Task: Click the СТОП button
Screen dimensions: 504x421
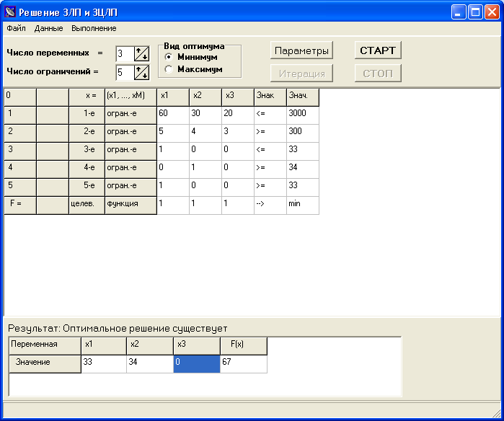Action: tap(378, 74)
